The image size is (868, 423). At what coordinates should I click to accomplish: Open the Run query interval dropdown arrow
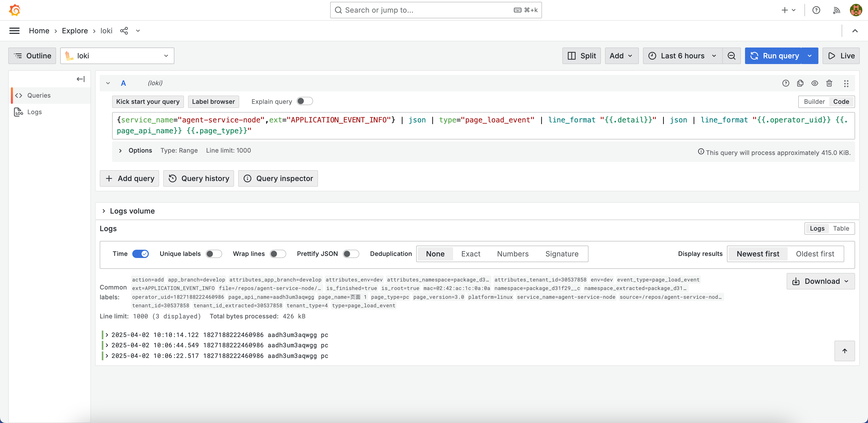809,56
